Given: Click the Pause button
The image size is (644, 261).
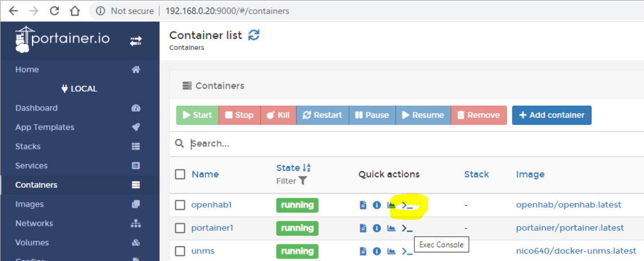Looking at the screenshot, I should point(372,115).
